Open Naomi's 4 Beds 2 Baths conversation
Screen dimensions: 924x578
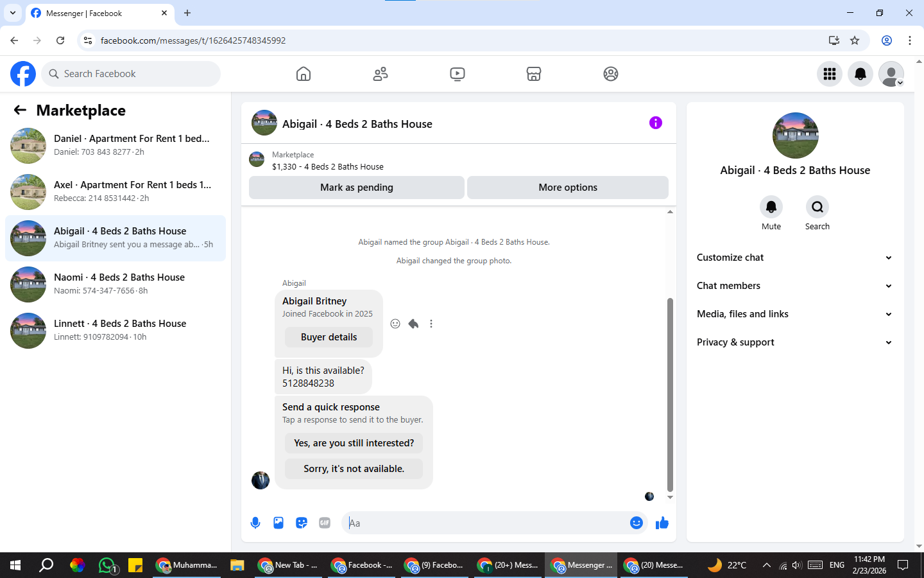[x=116, y=285]
